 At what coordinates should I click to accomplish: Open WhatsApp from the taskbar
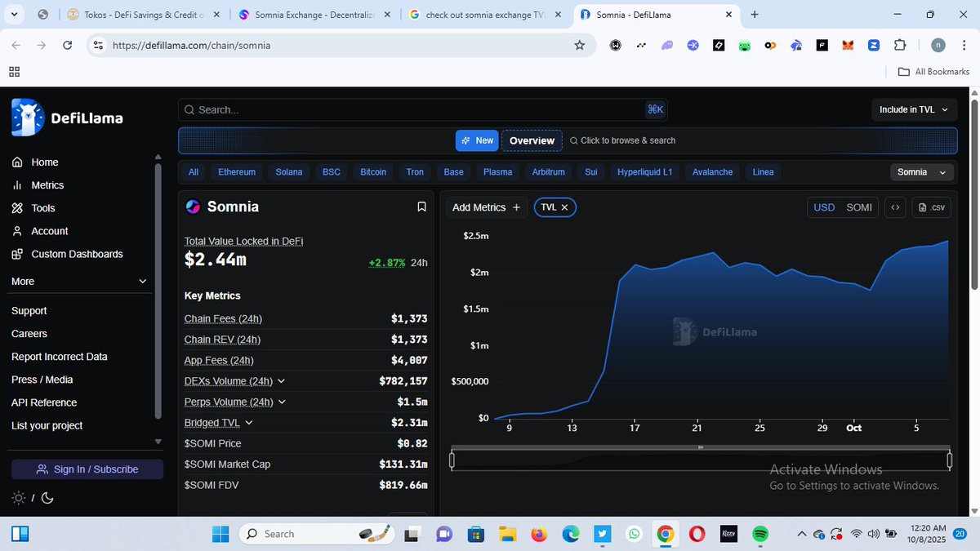[635, 534]
